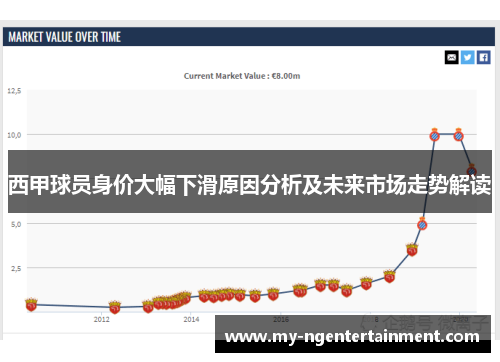
Task: Click the 2014 x-axis label
Action: tap(191, 319)
